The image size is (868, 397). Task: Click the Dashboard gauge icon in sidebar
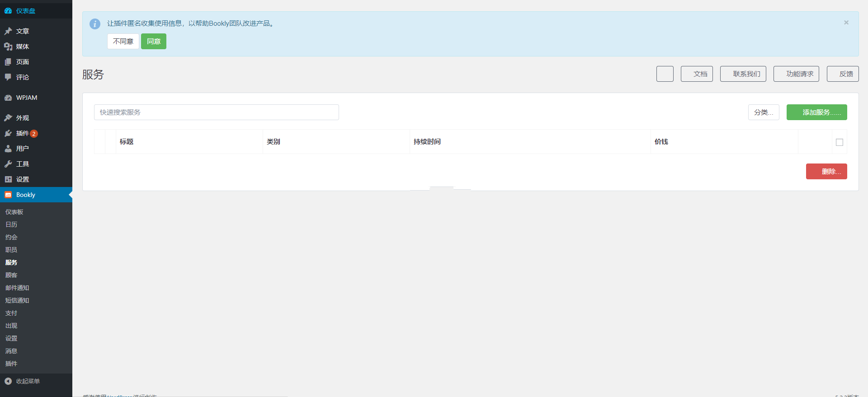tap(8, 11)
